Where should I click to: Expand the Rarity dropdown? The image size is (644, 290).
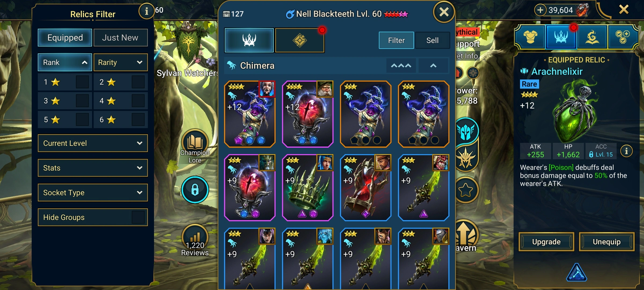pos(120,62)
